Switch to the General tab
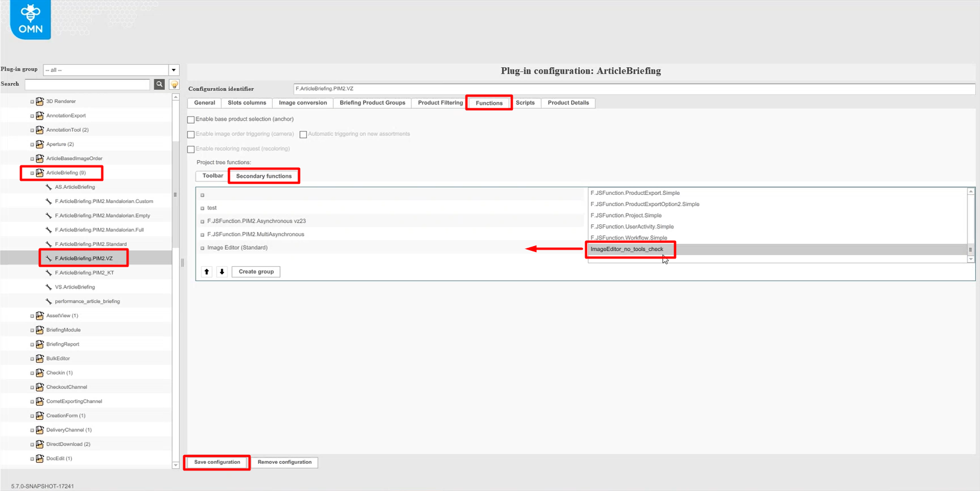 tap(204, 103)
